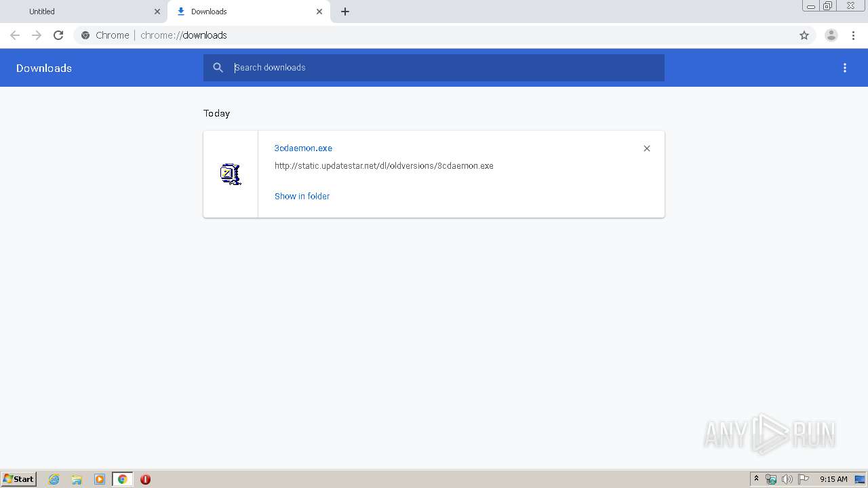Screen dimensions: 868x488
Task: Click the network tray icon
Action: [771, 479]
